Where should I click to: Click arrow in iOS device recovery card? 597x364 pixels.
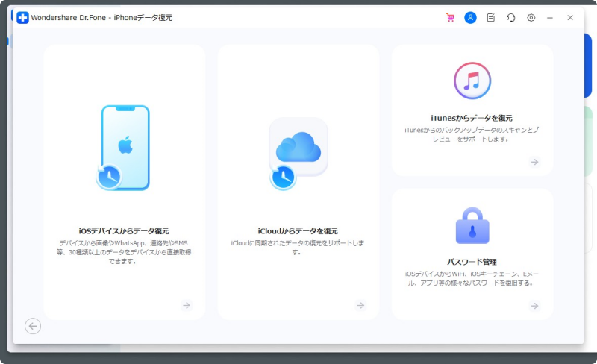tap(187, 305)
